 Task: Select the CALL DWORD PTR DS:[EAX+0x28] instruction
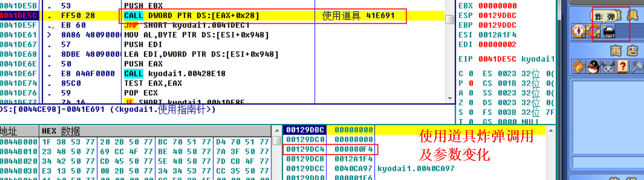(x=191, y=15)
